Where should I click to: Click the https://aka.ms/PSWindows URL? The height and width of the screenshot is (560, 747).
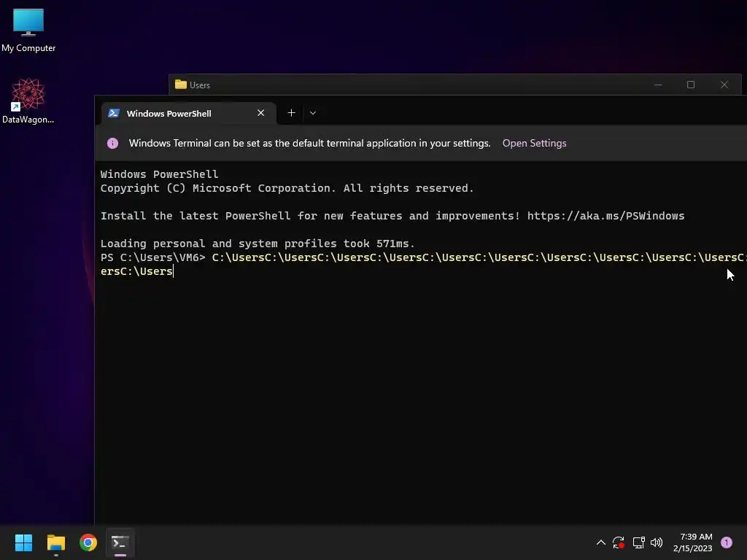click(x=605, y=216)
